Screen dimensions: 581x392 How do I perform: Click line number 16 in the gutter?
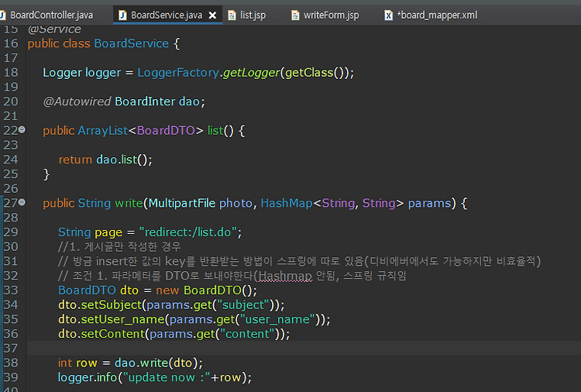[11, 43]
